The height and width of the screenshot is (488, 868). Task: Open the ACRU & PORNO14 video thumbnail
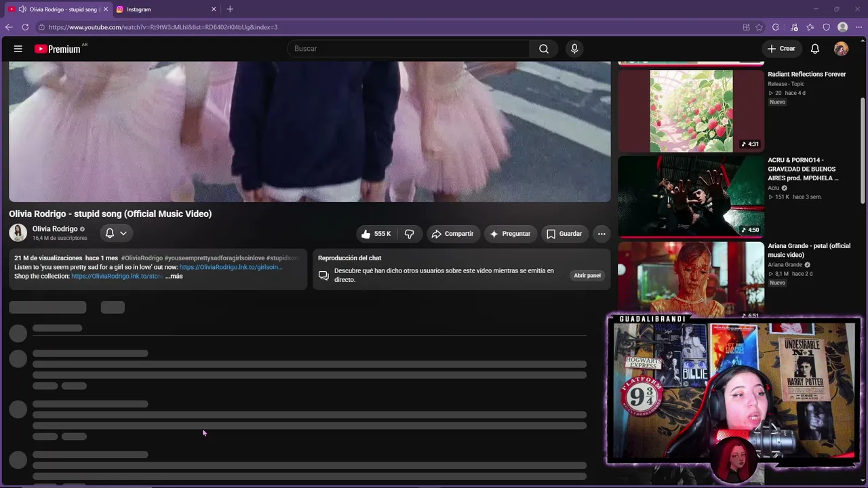click(x=691, y=196)
